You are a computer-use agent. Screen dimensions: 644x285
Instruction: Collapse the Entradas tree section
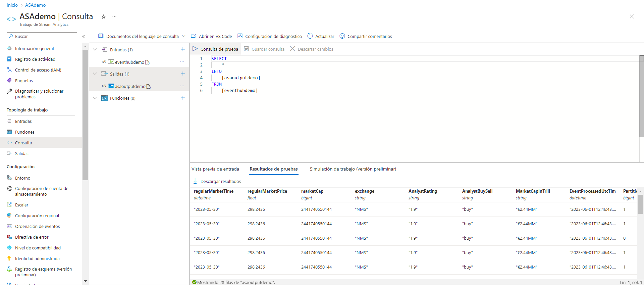coord(95,50)
